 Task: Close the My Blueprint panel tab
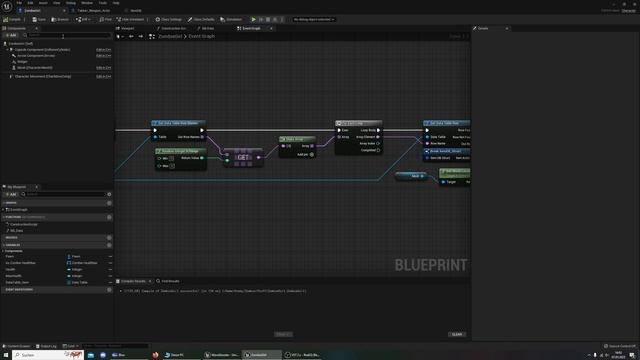coord(36,187)
